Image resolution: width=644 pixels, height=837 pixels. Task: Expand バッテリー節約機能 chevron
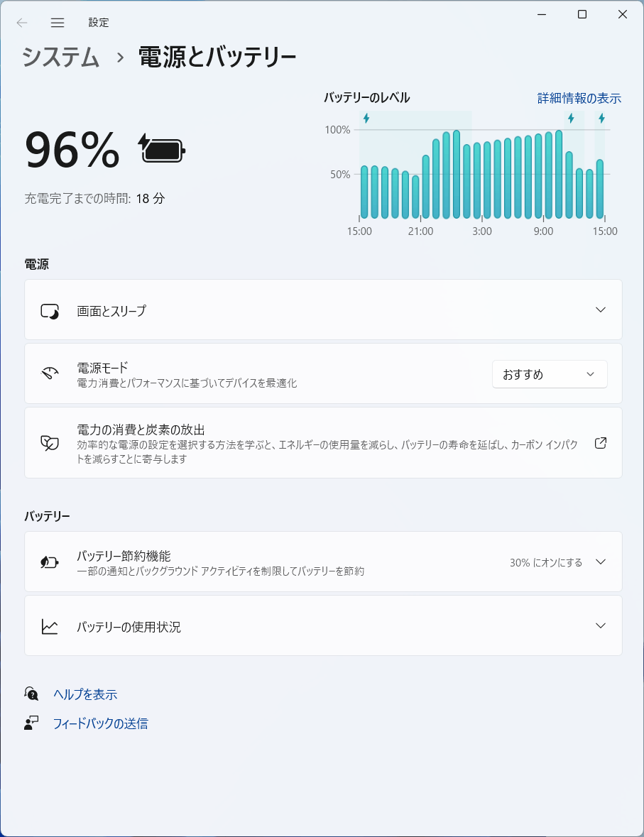pyautogui.click(x=600, y=562)
